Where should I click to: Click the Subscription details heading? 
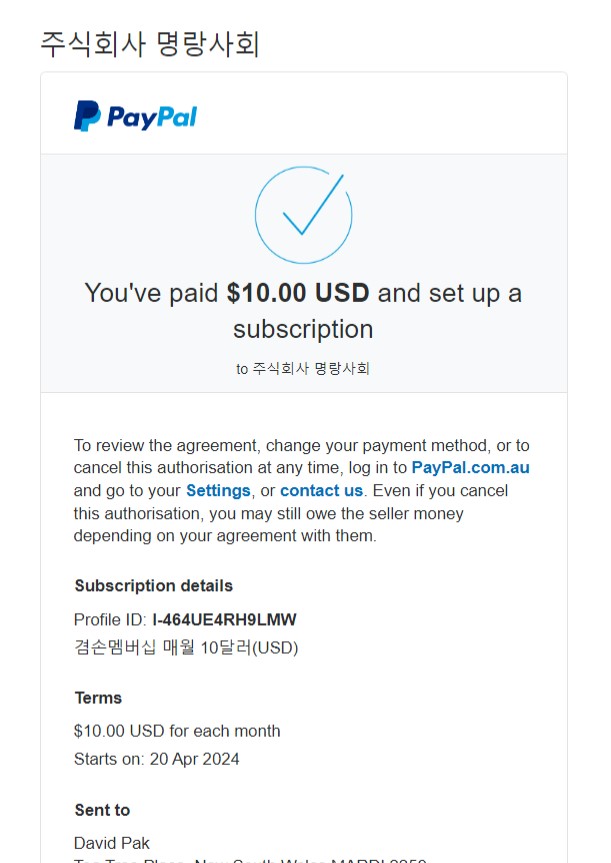pyautogui.click(x=153, y=586)
